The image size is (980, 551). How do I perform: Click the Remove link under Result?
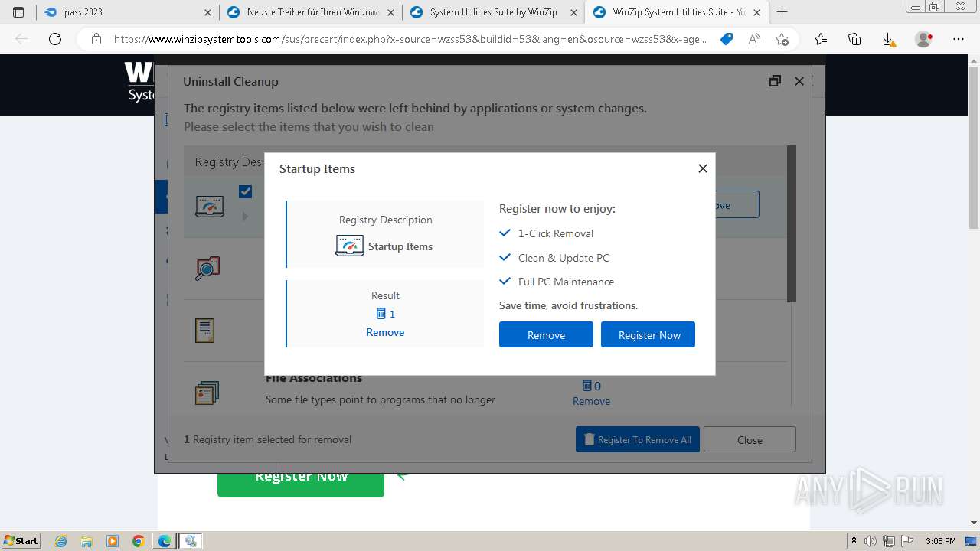point(385,332)
